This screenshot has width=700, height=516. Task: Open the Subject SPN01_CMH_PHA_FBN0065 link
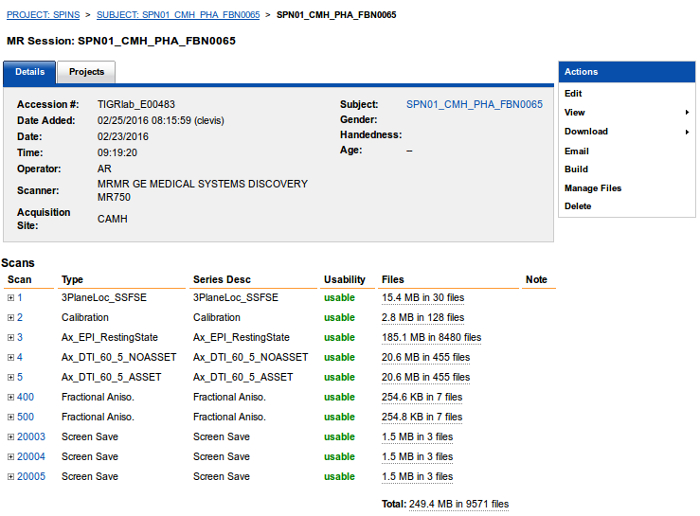(474, 104)
